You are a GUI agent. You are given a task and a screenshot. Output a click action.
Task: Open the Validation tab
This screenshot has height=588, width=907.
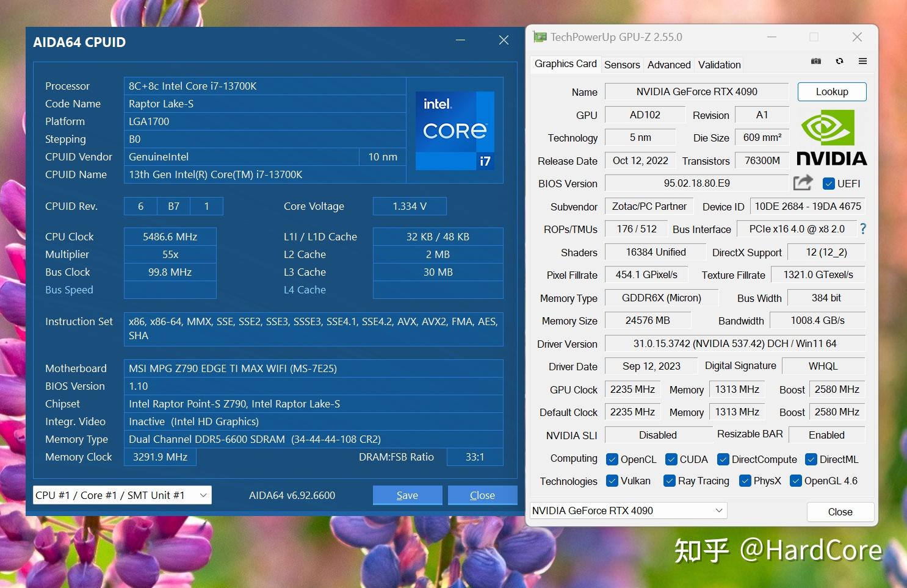[719, 65]
